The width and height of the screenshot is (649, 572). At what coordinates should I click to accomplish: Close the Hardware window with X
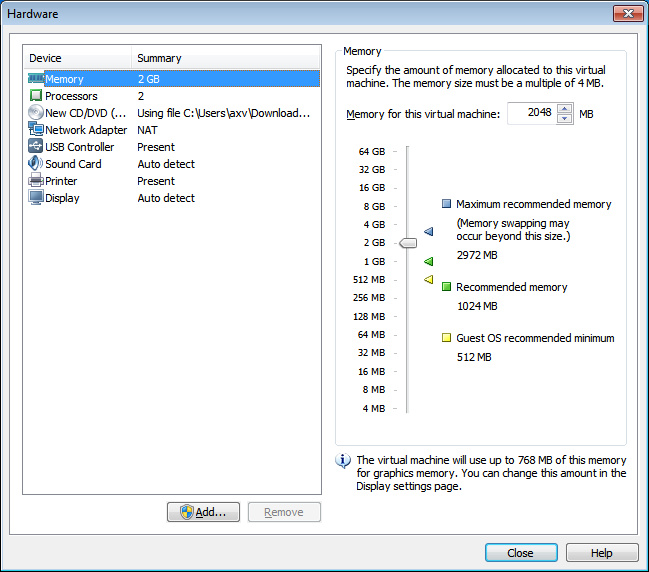click(x=628, y=13)
